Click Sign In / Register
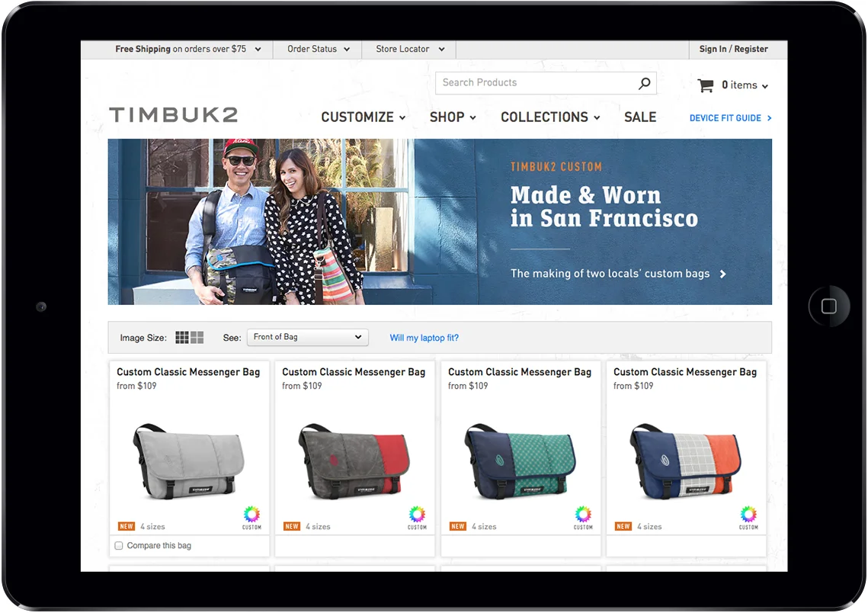The image size is (868, 613). click(x=733, y=49)
